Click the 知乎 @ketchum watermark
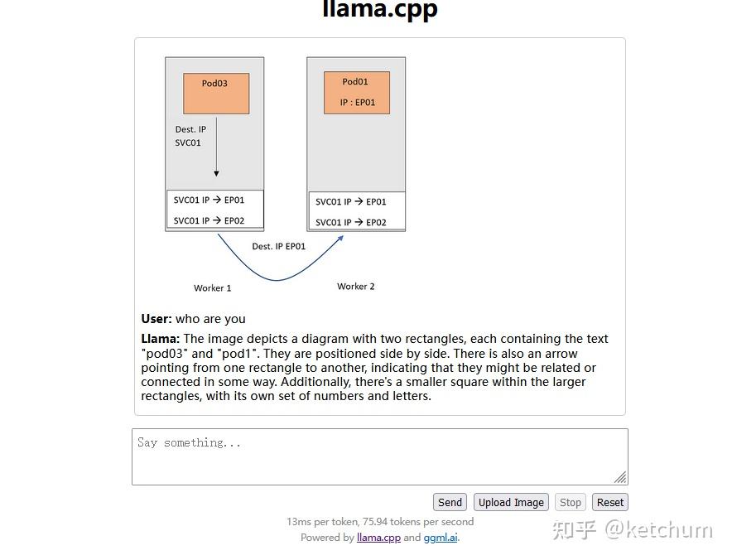The width and height of the screenshot is (732, 560). coord(635,529)
